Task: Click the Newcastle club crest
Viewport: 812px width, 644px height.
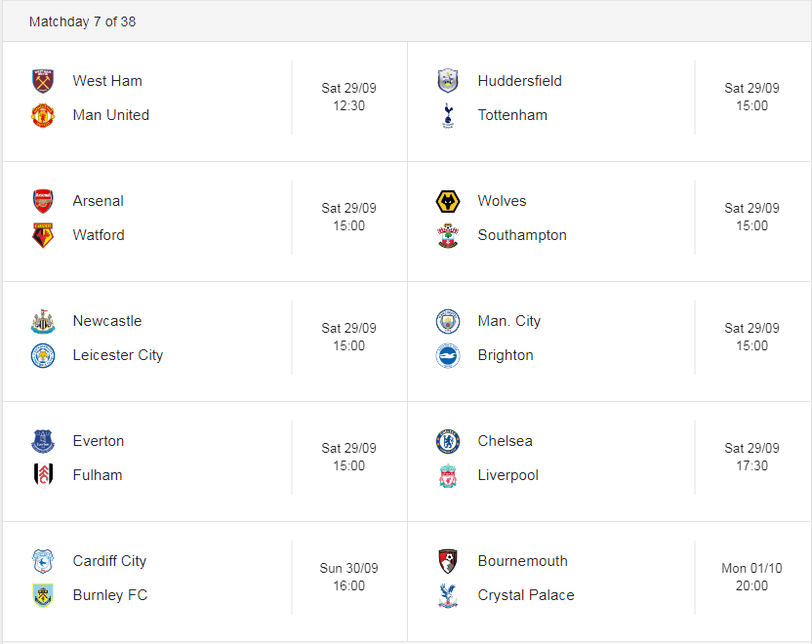Action: [43, 321]
